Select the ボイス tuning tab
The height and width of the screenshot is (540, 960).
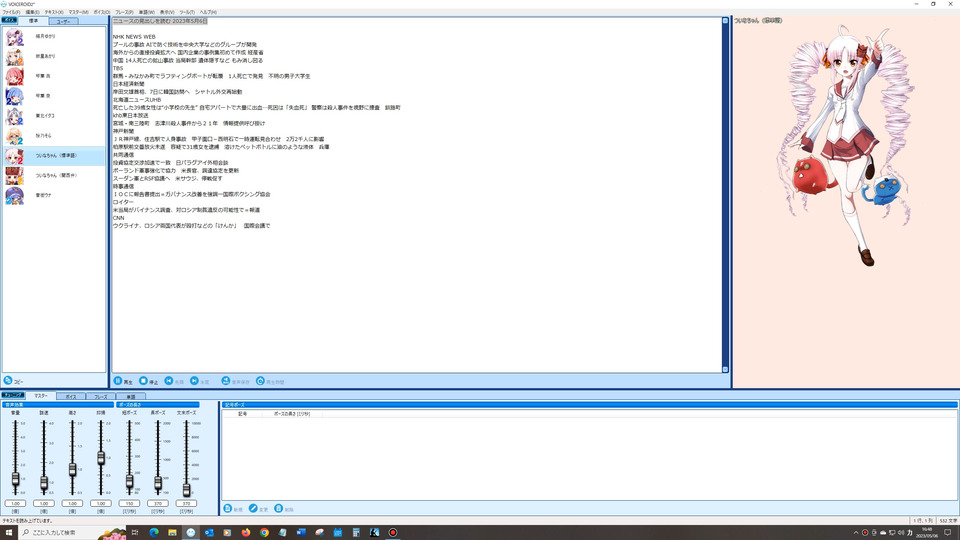tap(71, 397)
